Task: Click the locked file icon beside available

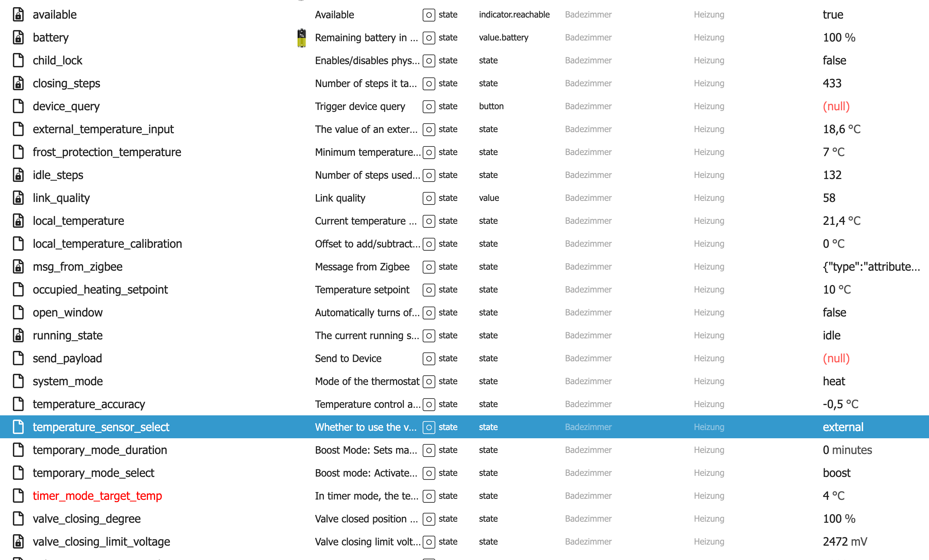Action: [18, 15]
